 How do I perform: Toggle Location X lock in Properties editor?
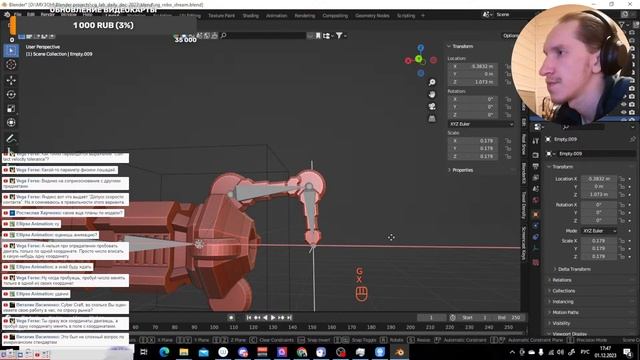tap(622, 179)
